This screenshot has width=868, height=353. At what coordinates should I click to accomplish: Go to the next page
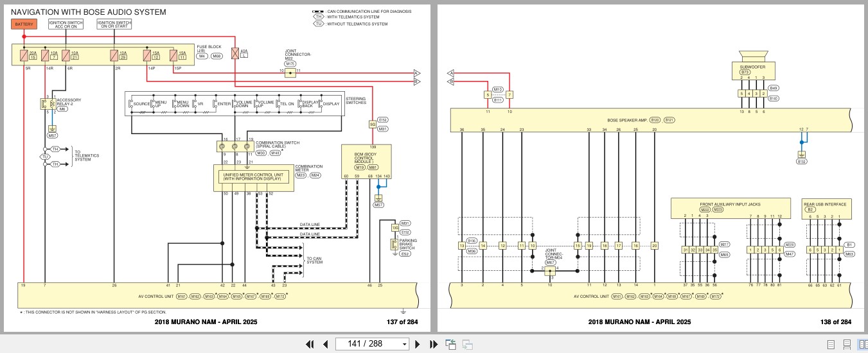point(418,344)
